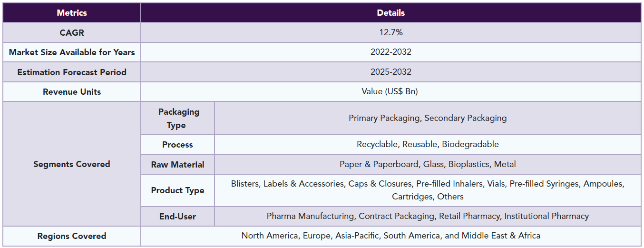Select Market Size Available for Years label
644x248 pixels.
pos(72,52)
